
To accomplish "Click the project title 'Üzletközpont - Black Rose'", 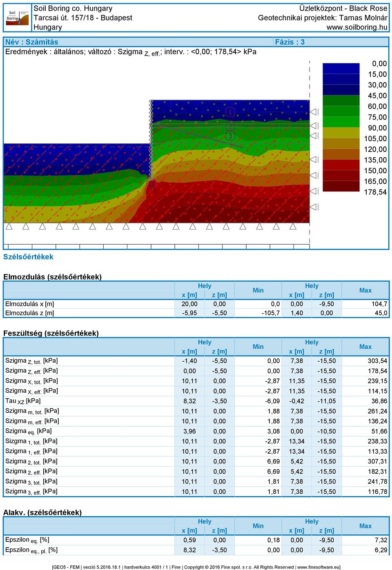I will pyautogui.click(x=343, y=8).
